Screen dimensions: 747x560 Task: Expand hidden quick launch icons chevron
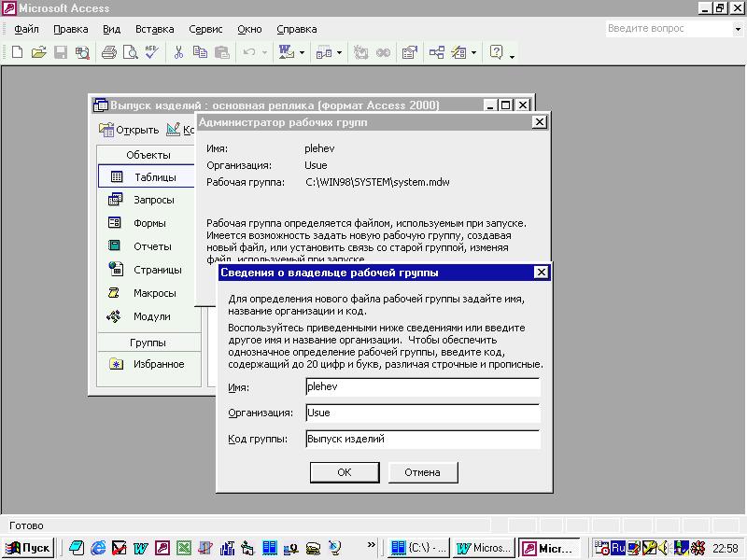(371, 544)
